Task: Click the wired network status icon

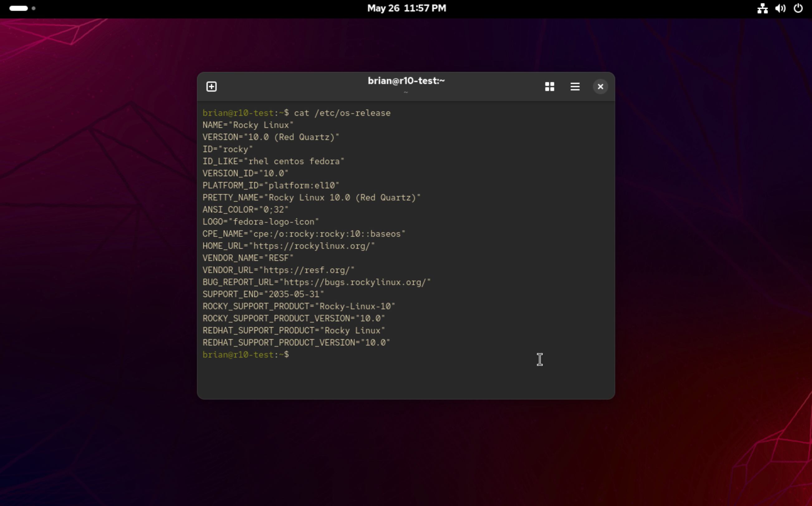Action: pyautogui.click(x=762, y=8)
